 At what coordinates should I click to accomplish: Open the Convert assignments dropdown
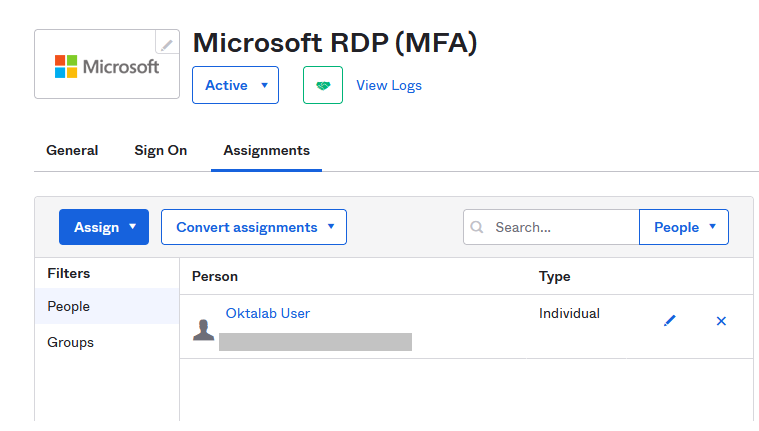(x=254, y=227)
